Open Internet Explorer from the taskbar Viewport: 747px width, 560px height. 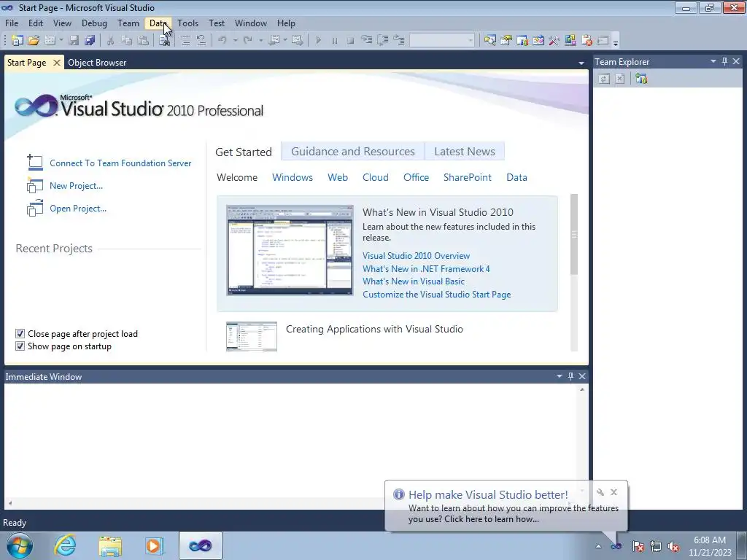coord(65,545)
